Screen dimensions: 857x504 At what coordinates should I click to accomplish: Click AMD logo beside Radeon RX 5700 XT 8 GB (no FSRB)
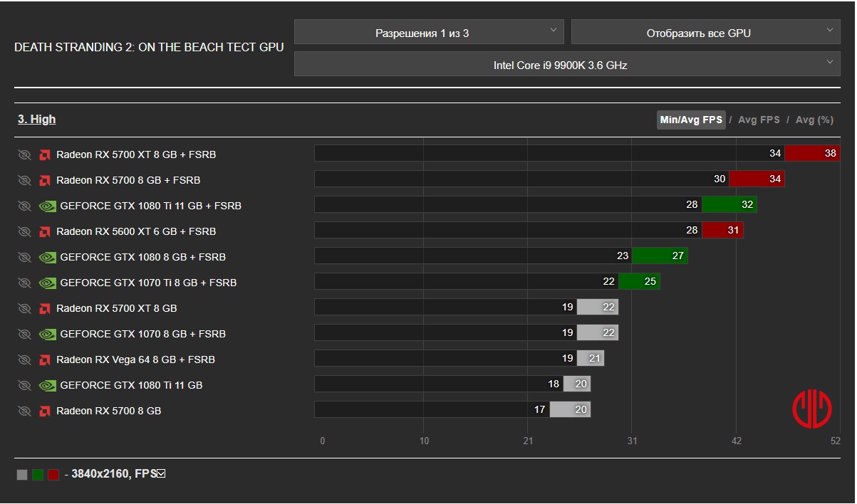click(45, 308)
